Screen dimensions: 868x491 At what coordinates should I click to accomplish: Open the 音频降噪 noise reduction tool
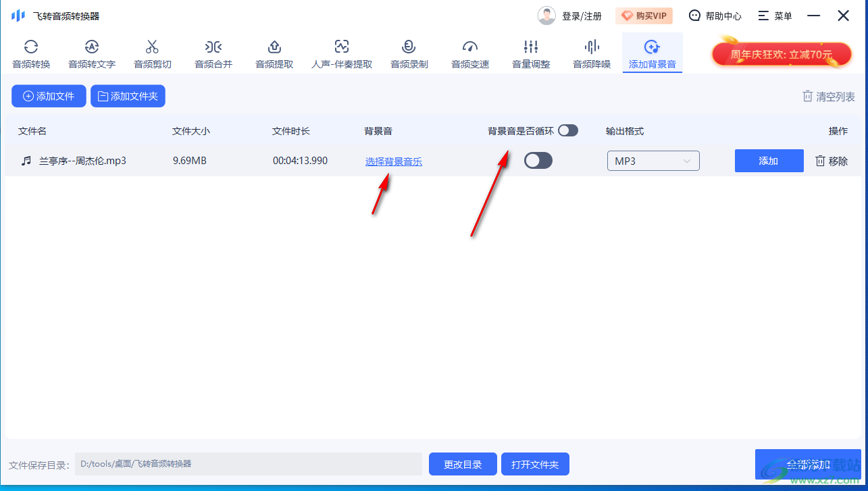[591, 53]
